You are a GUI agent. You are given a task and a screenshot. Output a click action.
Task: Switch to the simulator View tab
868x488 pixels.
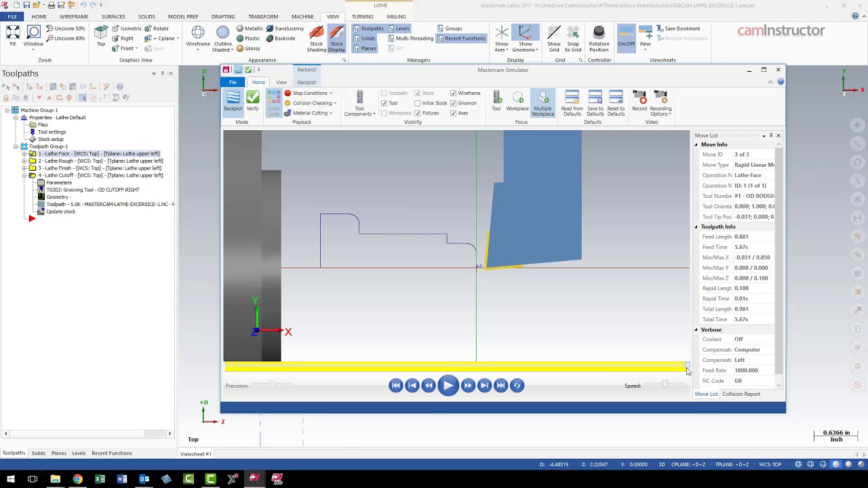click(x=281, y=82)
